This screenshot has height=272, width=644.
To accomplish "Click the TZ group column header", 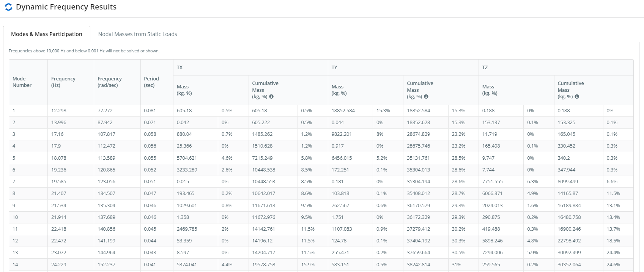I will [485, 68].
